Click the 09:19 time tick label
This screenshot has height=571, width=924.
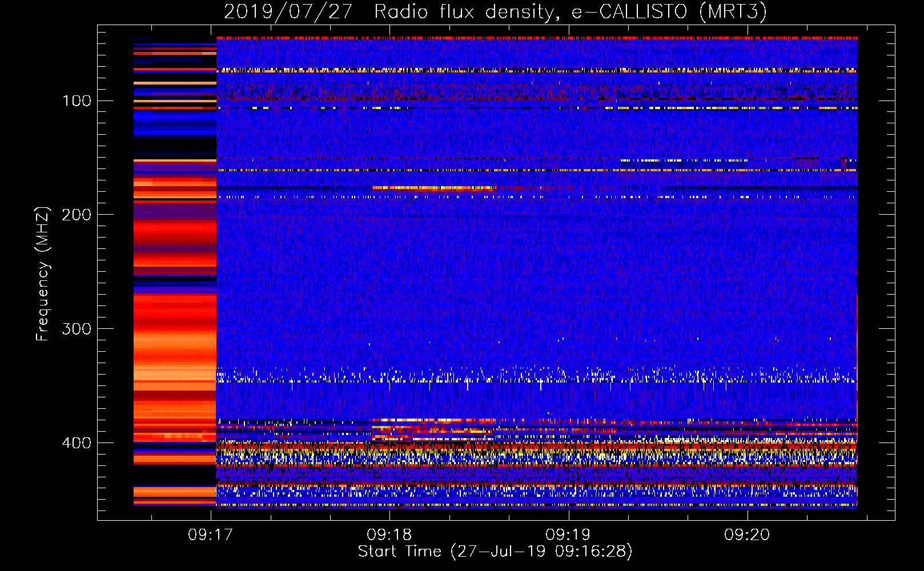click(568, 535)
